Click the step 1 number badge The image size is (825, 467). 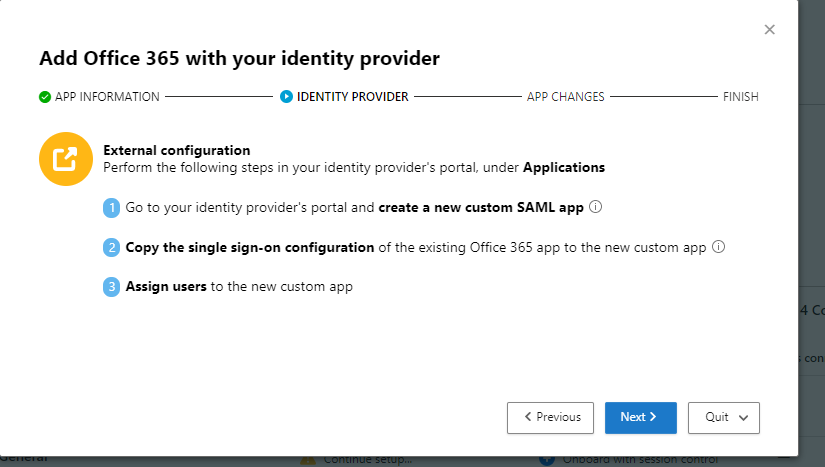112,208
